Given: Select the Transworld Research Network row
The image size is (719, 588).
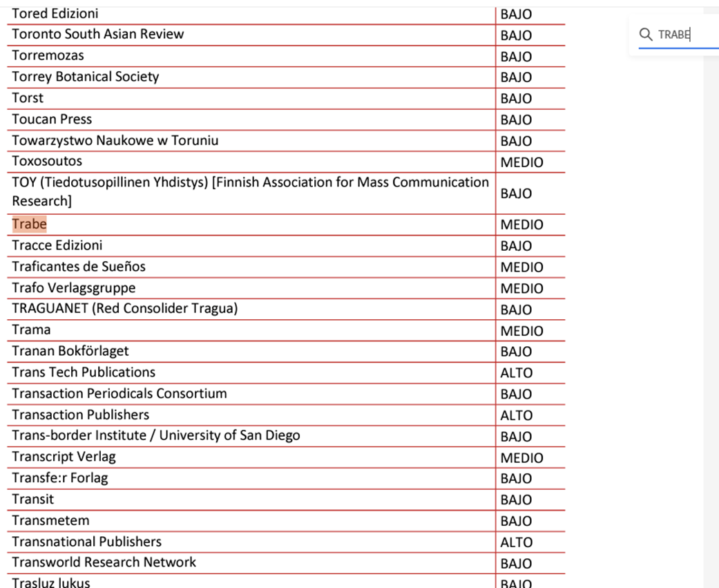Looking at the screenshot, I should point(104,562).
